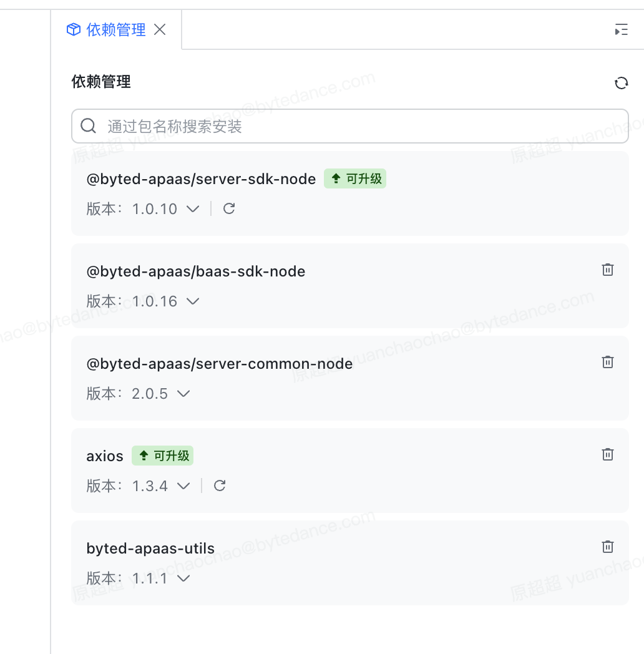
Task: Open version dropdown for server-sdk-node
Action: point(193,208)
